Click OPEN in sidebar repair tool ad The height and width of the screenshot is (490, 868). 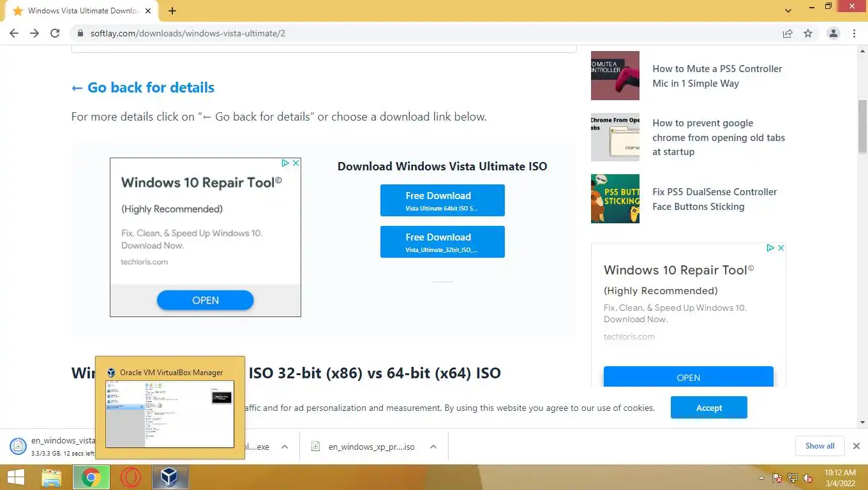[689, 376]
